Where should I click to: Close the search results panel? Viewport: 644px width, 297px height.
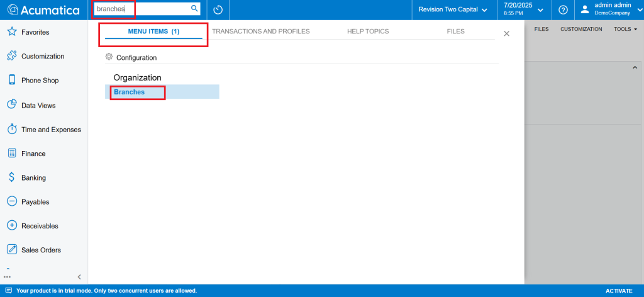pyautogui.click(x=506, y=33)
